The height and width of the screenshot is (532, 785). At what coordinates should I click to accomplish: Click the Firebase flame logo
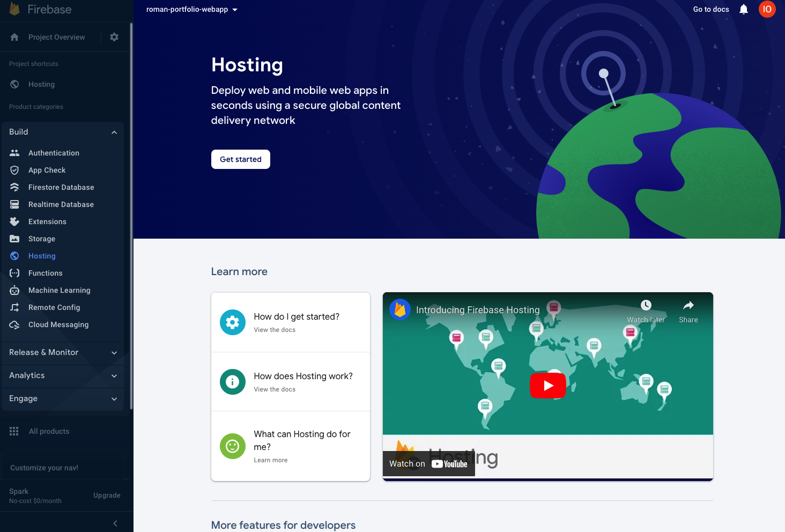coord(14,9)
